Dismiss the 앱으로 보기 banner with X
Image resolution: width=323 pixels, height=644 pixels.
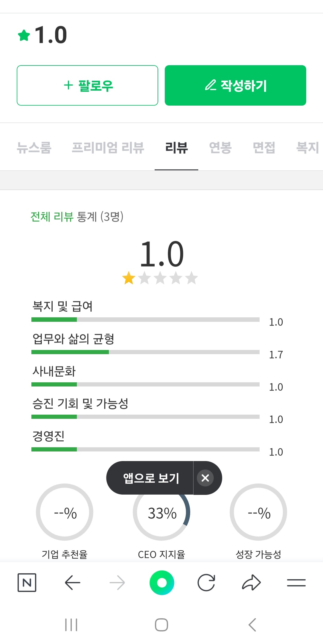(205, 478)
